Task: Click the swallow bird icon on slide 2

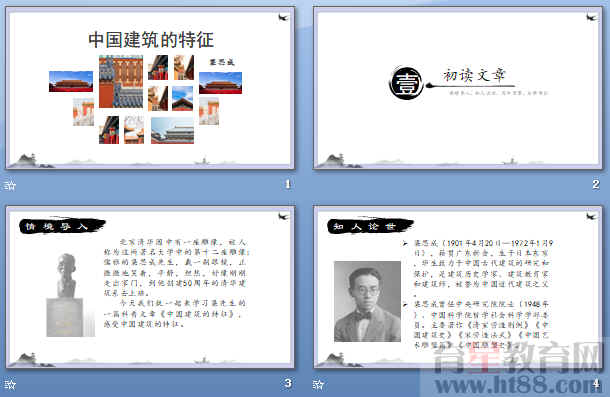Action: 592,17
